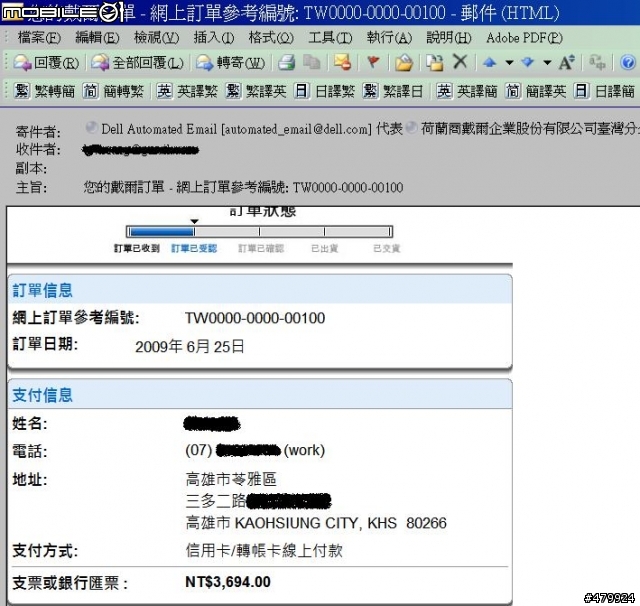The height and width of the screenshot is (606, 640).
Task: Go to previous item with the up arrow
Action: tap(489, 62)
